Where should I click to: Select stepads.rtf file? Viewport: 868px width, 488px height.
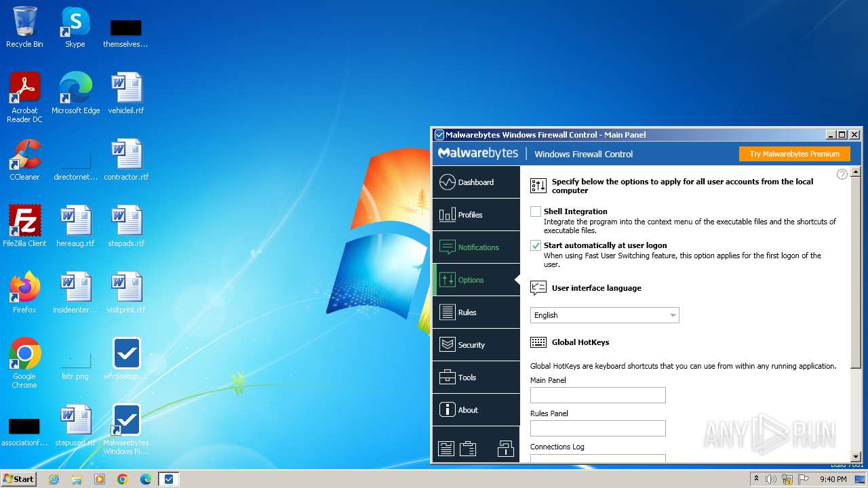(x=126, y=226)
